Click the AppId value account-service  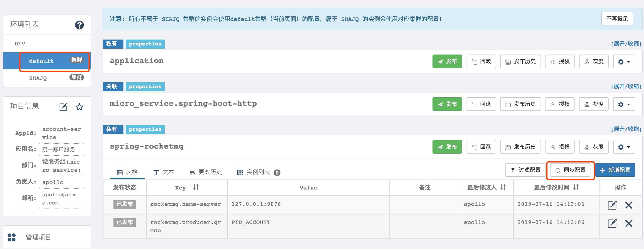point(61,133)
